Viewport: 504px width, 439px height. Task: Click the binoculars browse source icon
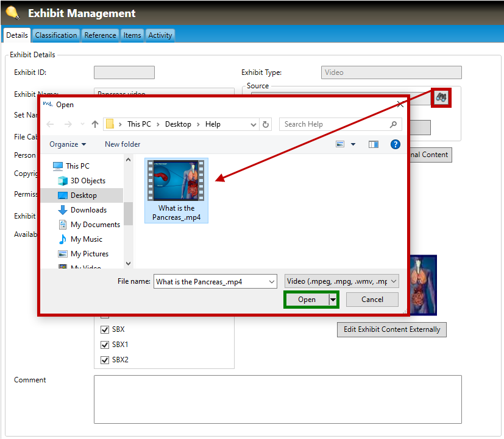pos(441,97)
